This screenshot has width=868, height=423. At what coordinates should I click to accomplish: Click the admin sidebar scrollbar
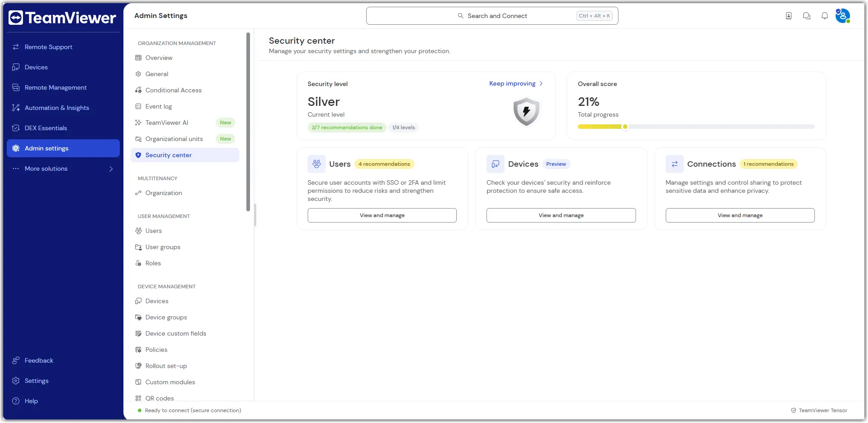click(248, 122)
